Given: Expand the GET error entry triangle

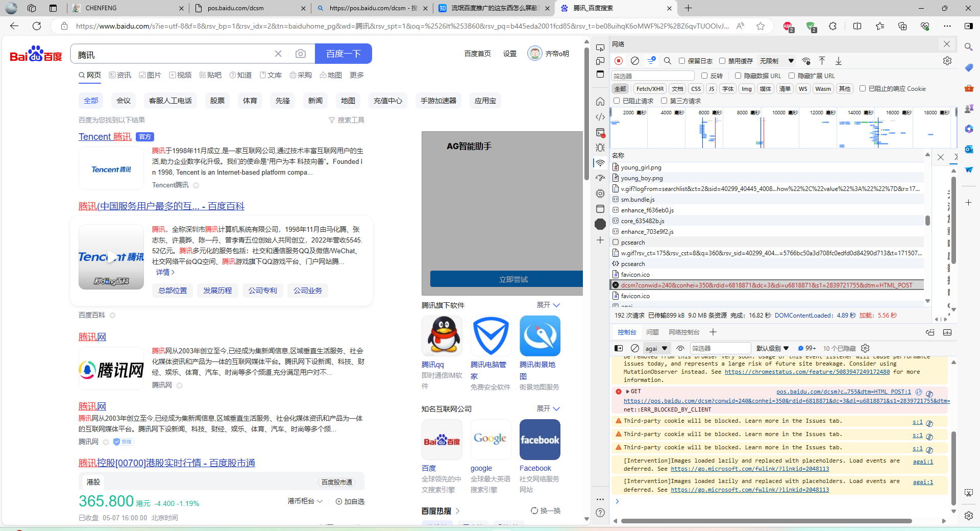Looking at the screenshot, I should (x=628, y=392).
